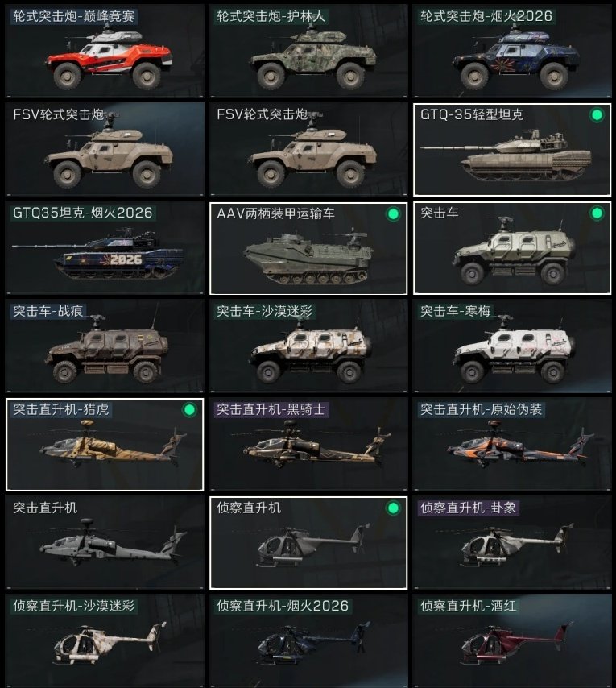The width and height of the screenshot is (616, 688).
Task: Open the GTQ35坦克-烟火2026 tank skin
Action: [105, 248]
